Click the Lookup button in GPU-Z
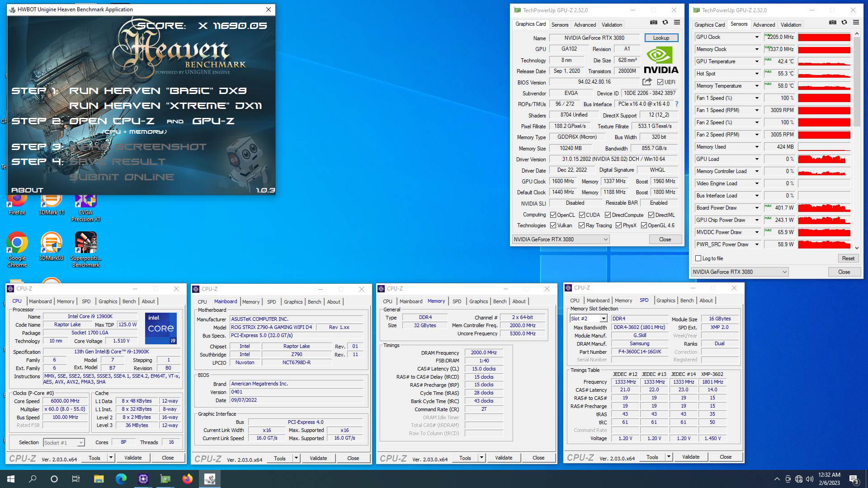 [661, 38]
